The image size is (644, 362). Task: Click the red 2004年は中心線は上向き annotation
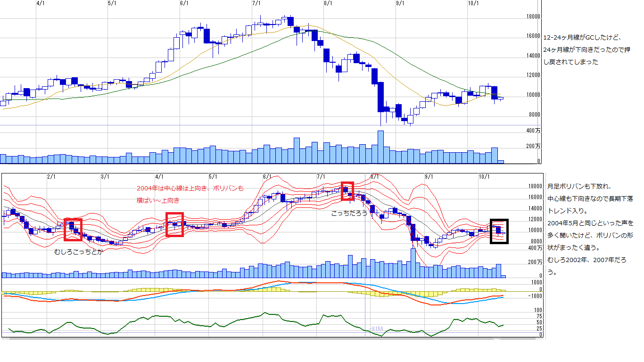(x=190, y=188)
